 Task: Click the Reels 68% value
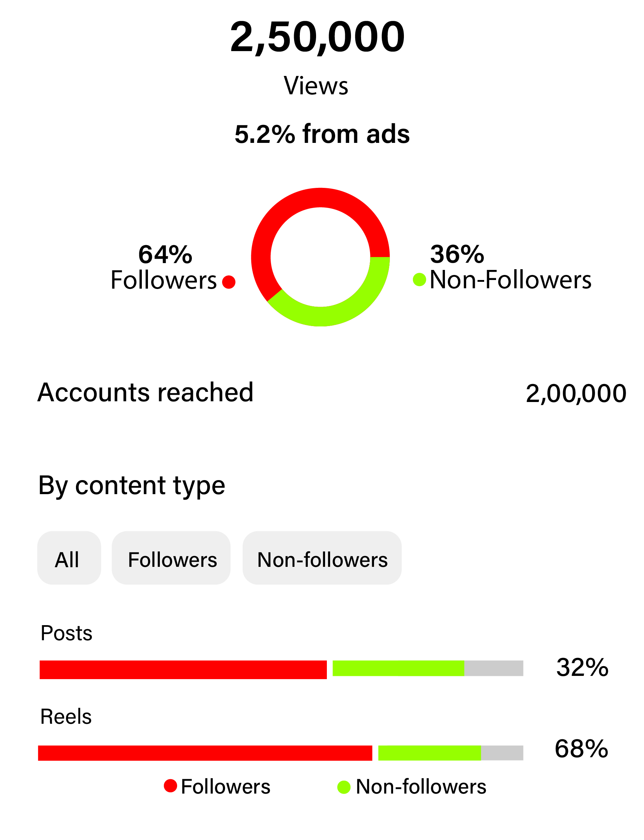pyautogui.click(x=581, y=748)
